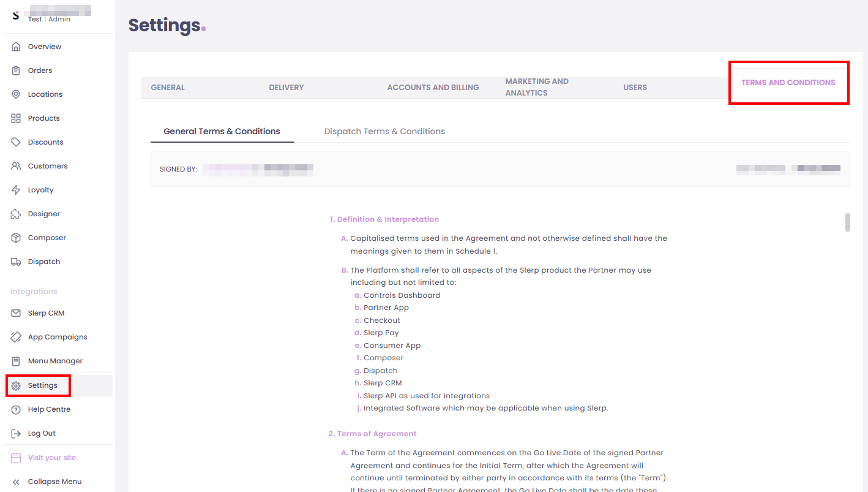Screen dimensions: 868x492
Task: Go to the Users settings tab
Action: tap(635, 88)
